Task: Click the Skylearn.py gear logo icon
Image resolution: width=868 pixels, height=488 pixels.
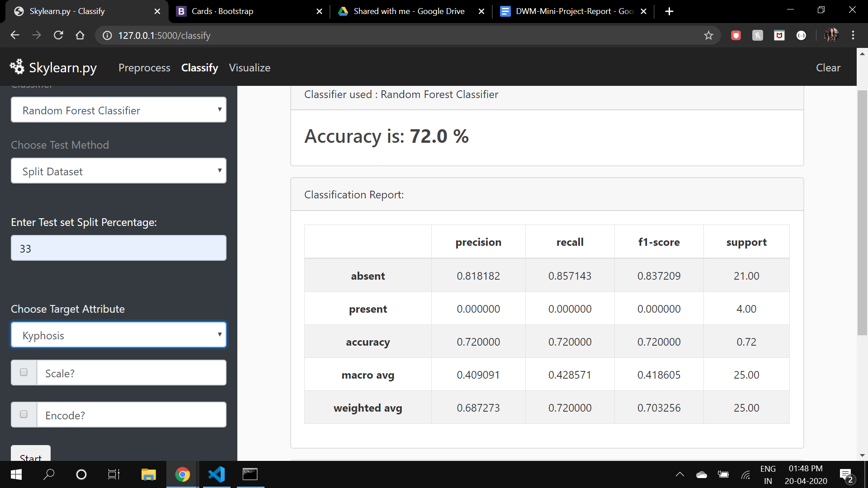Action: [17, 67]
